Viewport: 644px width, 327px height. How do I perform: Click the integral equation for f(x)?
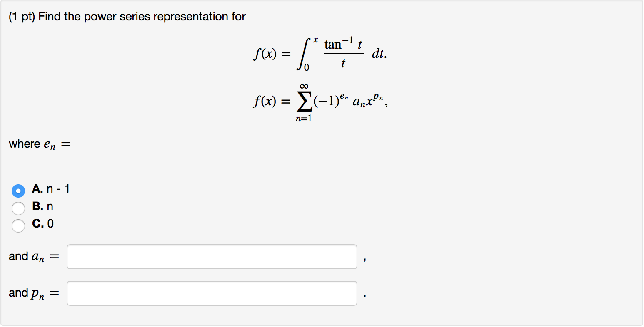[321, 53]
